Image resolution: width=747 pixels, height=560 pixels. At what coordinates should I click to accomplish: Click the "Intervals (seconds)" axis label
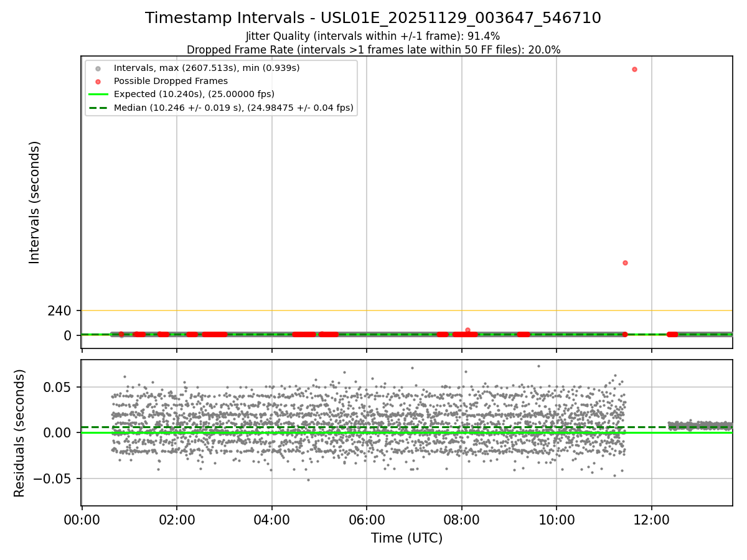point(35,202)
